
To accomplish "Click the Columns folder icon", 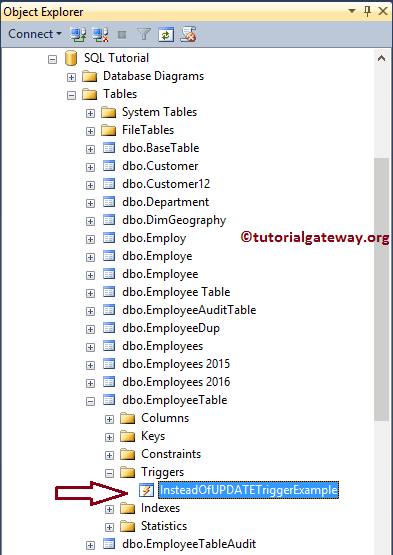I will tap(127, 418).
